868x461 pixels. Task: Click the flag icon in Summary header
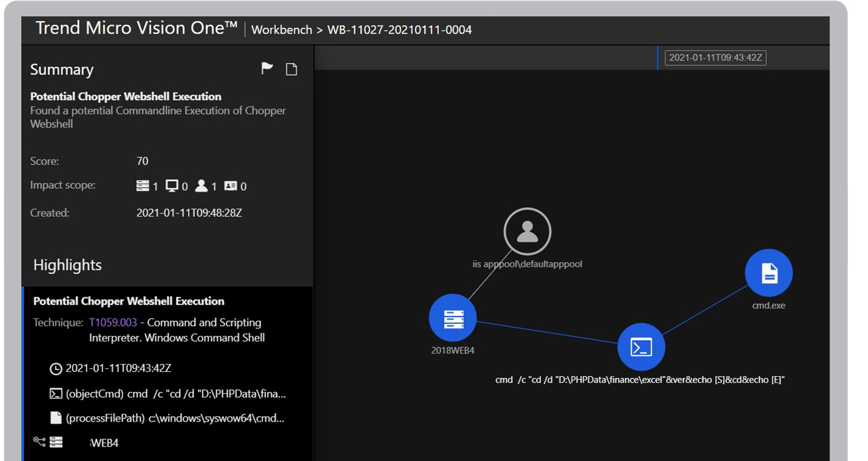[266, 69]
